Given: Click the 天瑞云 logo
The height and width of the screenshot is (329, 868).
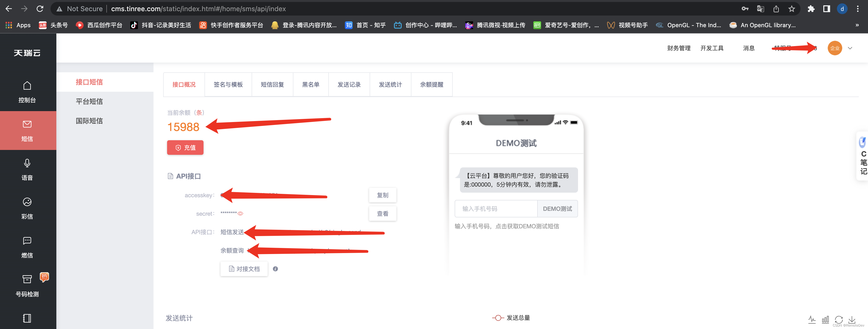Looking at the screenshot, I should (x=27, y=53).
